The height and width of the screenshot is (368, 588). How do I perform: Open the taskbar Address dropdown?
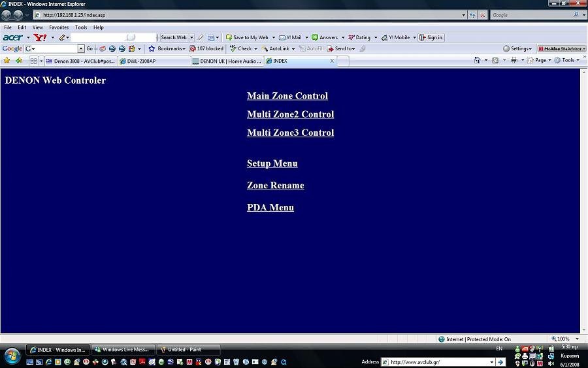(491, 362)
